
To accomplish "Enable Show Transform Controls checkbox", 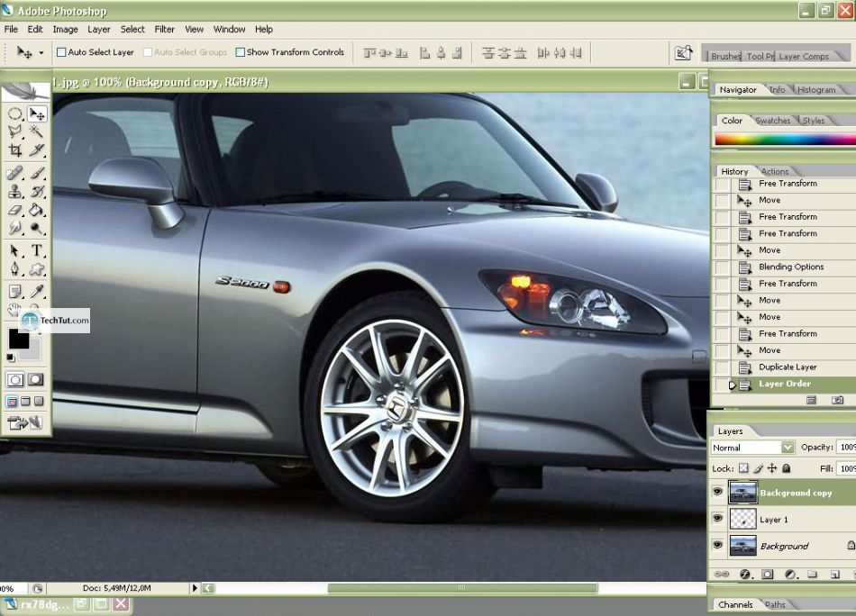I will tap(241, 52).
